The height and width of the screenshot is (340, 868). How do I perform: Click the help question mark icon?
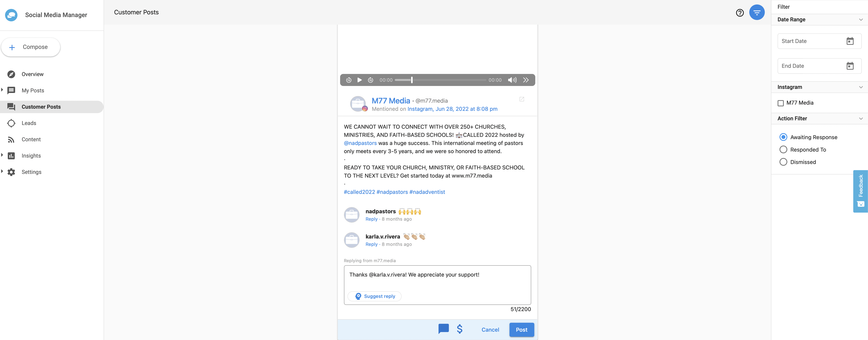(x=740, y=13)
